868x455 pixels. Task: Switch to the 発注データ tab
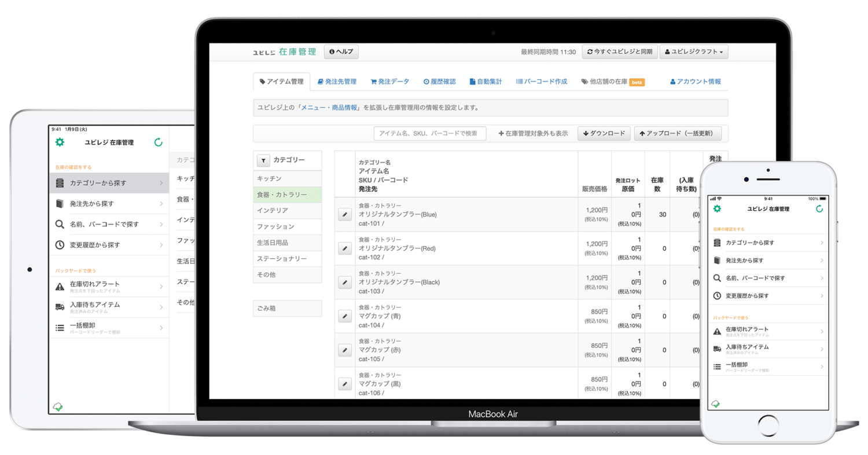pyautogui.click(x=389, y=82)
